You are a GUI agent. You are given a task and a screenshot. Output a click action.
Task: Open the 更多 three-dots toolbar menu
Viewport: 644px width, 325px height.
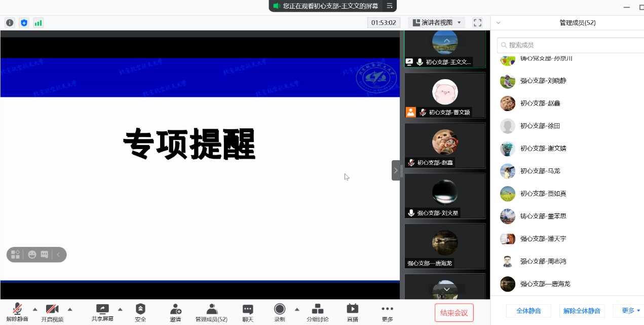387,312
